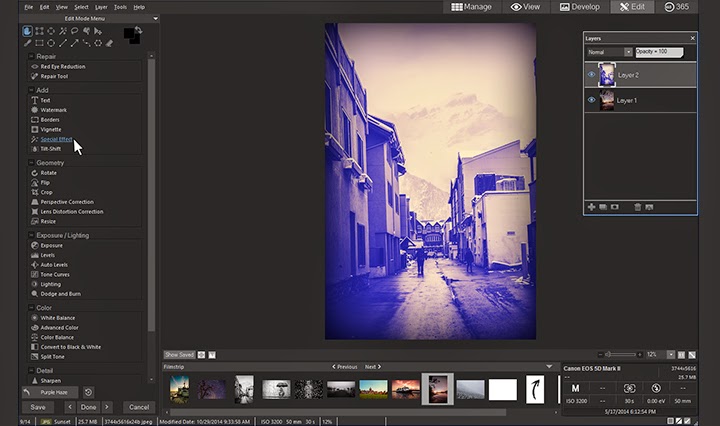Screen dimensions: 720x426
Task: Open the layer blend mode Normal dropdown
Action: coord(608,51)
